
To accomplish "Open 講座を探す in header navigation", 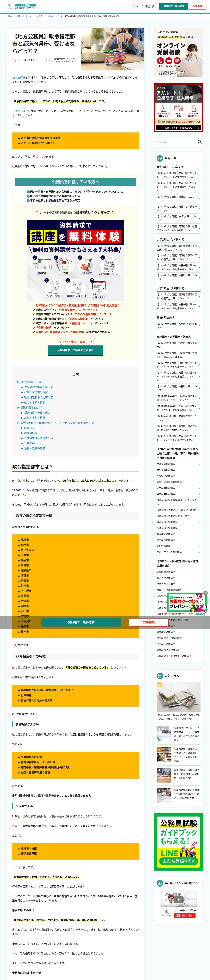I will pos(151,7).
